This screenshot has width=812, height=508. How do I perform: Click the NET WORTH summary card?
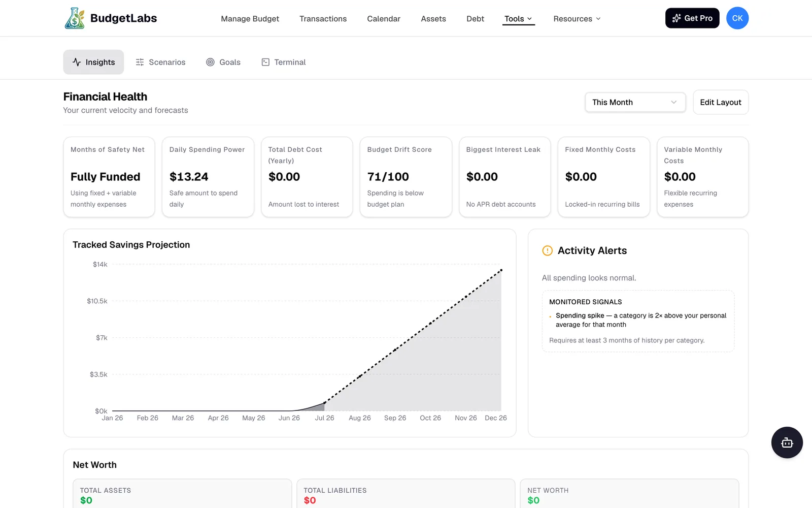point(629,494)
